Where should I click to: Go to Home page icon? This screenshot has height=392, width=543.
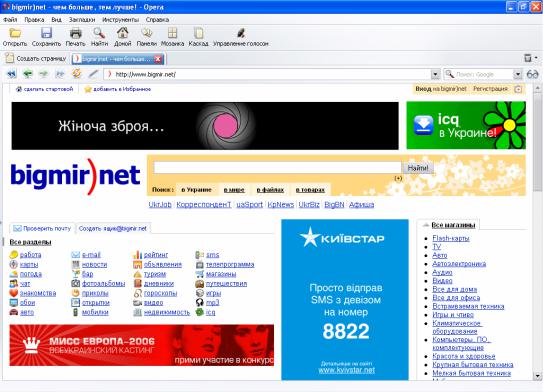(x=123, y=33)
